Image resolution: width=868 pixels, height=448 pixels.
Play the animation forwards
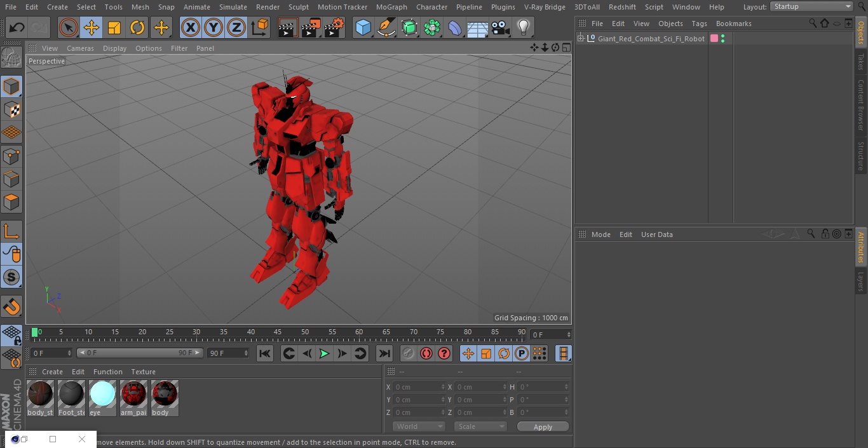tap(324, 353)
